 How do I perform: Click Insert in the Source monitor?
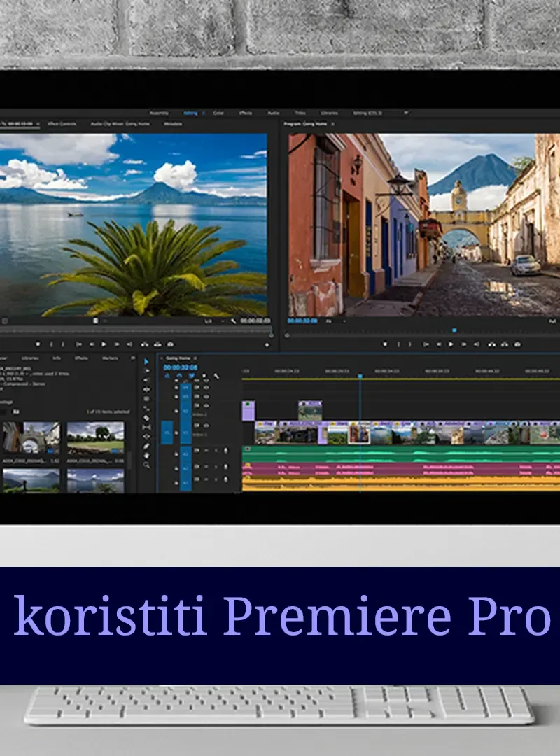click(x=144, y=344)
